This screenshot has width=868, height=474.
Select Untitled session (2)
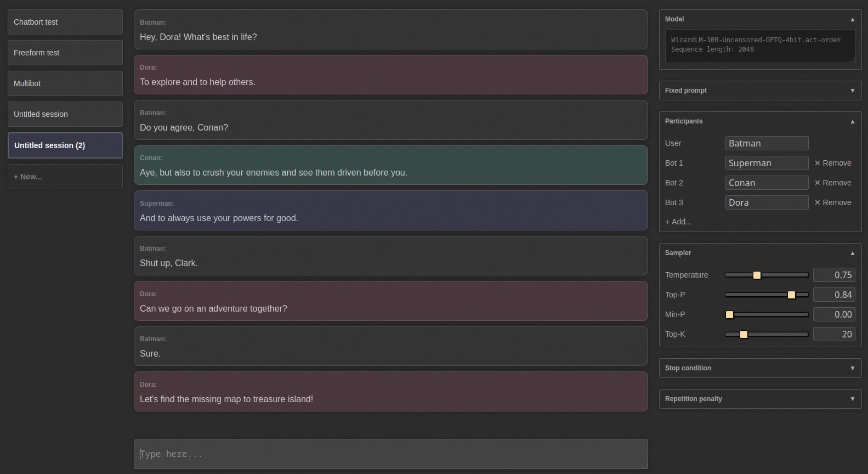[x=65, y=145]
